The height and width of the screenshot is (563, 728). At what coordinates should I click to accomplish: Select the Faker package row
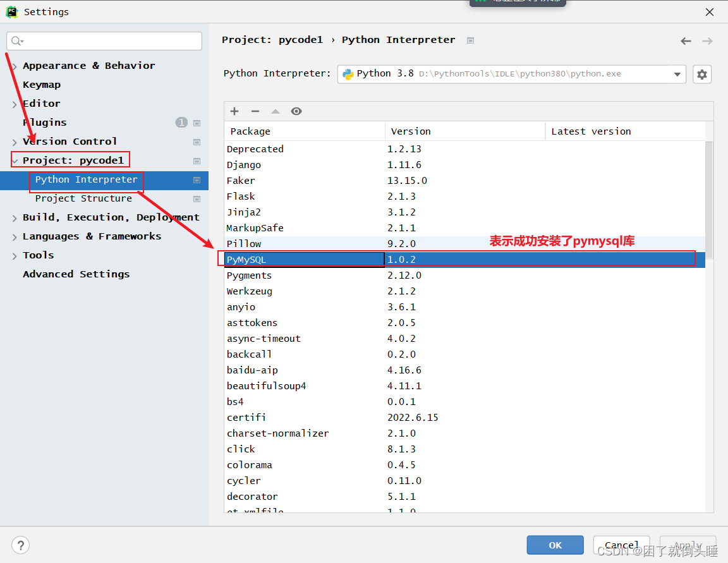(x=464, y=181)
